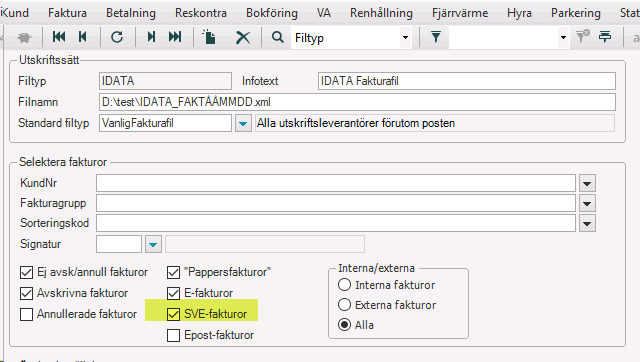The height and width of the screenshot is (362, 640).
Task: Open the Sorteringskod dropdown arrow
Action: tap(587, 223)
